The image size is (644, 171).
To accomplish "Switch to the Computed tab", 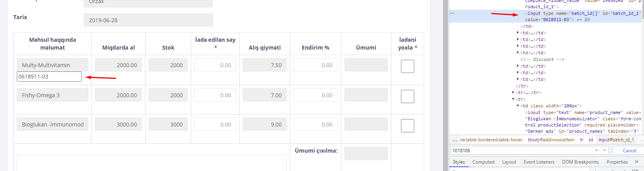I will (x=483, y=162).
